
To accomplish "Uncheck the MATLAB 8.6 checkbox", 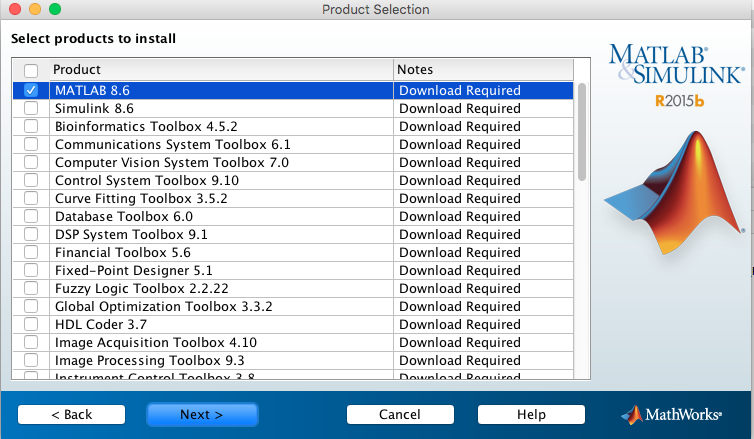I will 31,90.
